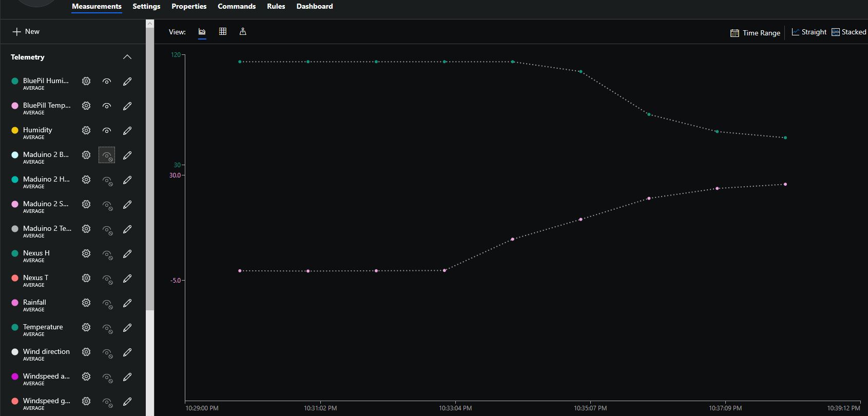Show Nexus H on the chart
Image resolution: width=868 pixels, height=416 pixels.
pos(107,253)
